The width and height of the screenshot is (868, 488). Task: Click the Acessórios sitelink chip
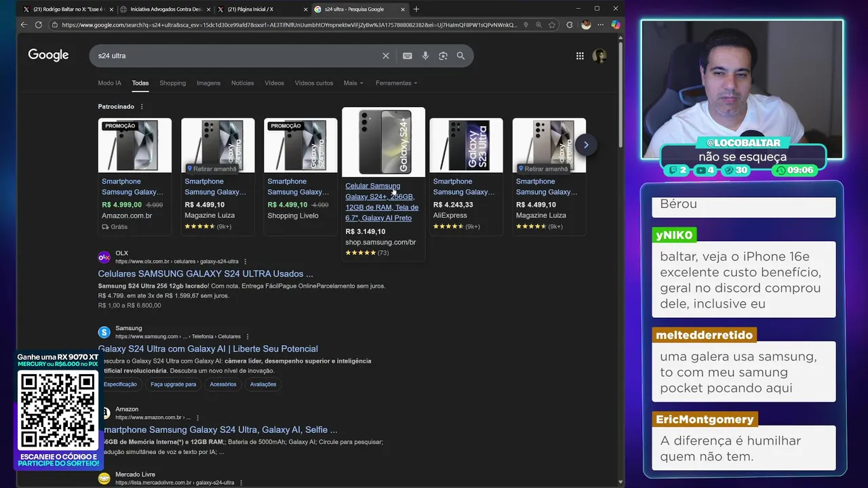(x=223, y=384)
